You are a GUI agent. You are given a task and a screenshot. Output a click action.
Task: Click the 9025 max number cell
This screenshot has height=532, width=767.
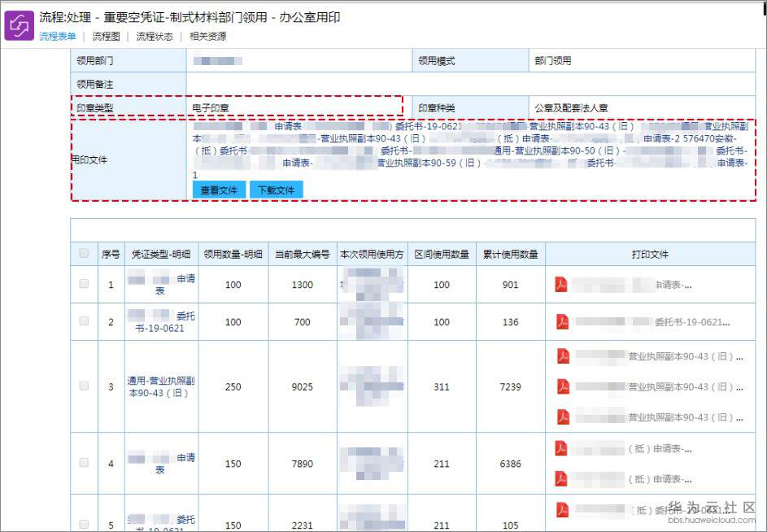[303, 386]
